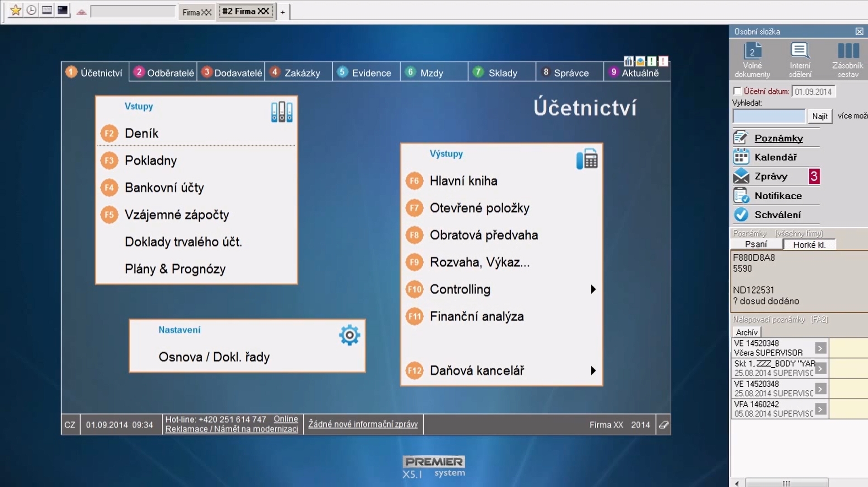Image resolution: width=868 pixels, height=487 pixels.
Task: Open the Sklady module tab
Action: [503, 73]
